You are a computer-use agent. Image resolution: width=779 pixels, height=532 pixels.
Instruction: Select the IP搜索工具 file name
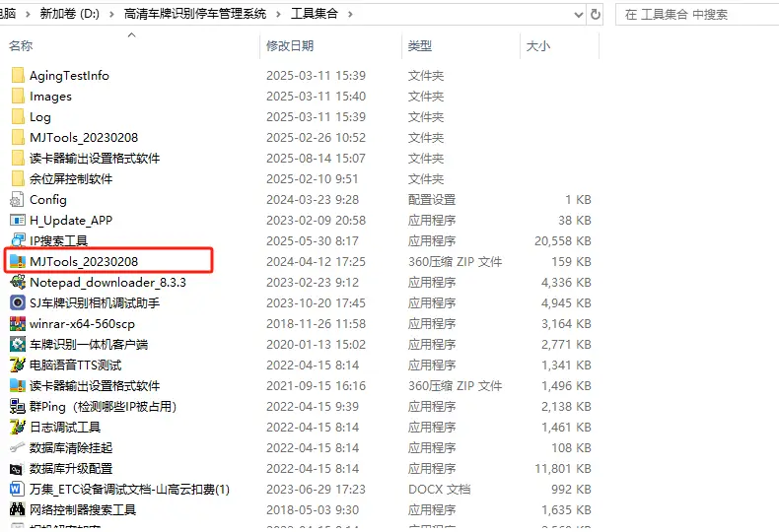58,241
